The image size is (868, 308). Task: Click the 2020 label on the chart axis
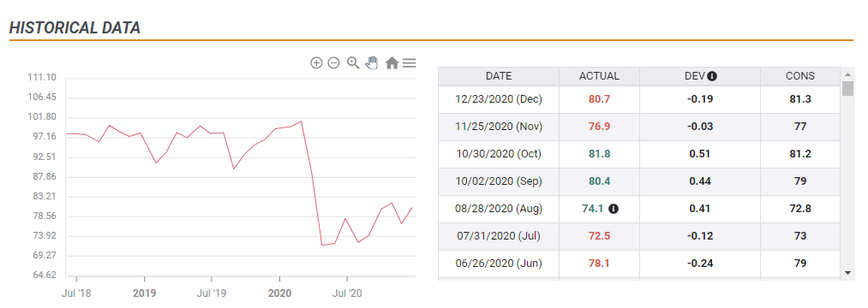279,293
